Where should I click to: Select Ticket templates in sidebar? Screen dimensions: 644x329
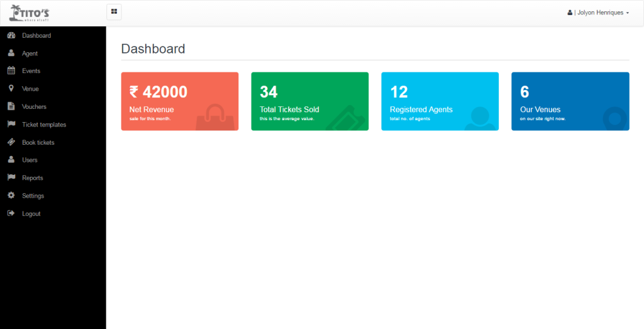(44, 125)
